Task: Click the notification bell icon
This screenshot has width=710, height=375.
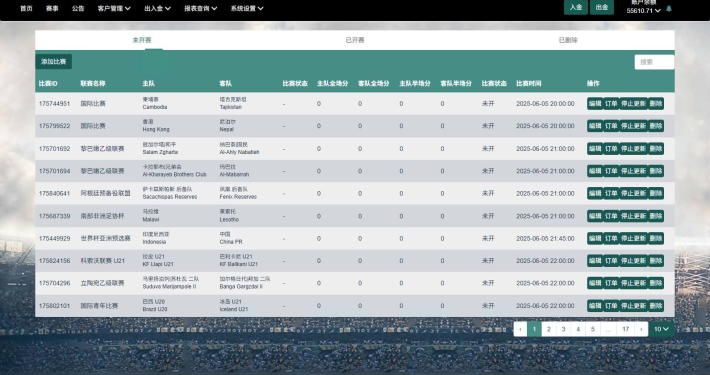Action: (669, 9)
